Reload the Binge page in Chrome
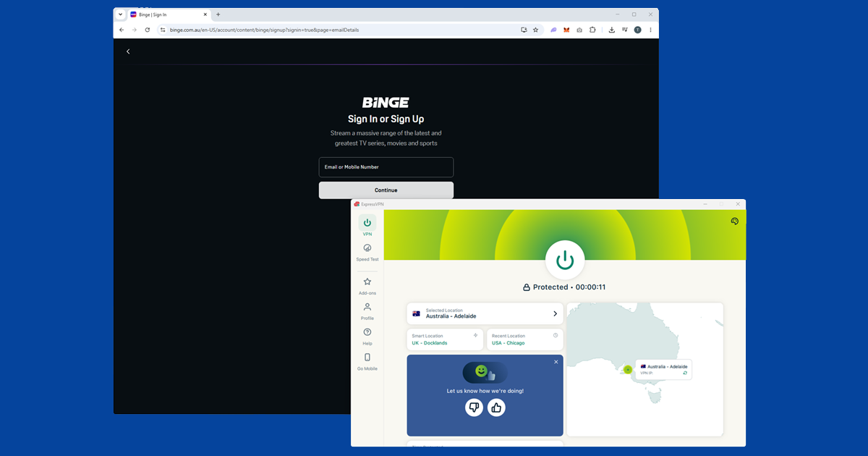This screenshot has width=868, height=456. [148, 30]
